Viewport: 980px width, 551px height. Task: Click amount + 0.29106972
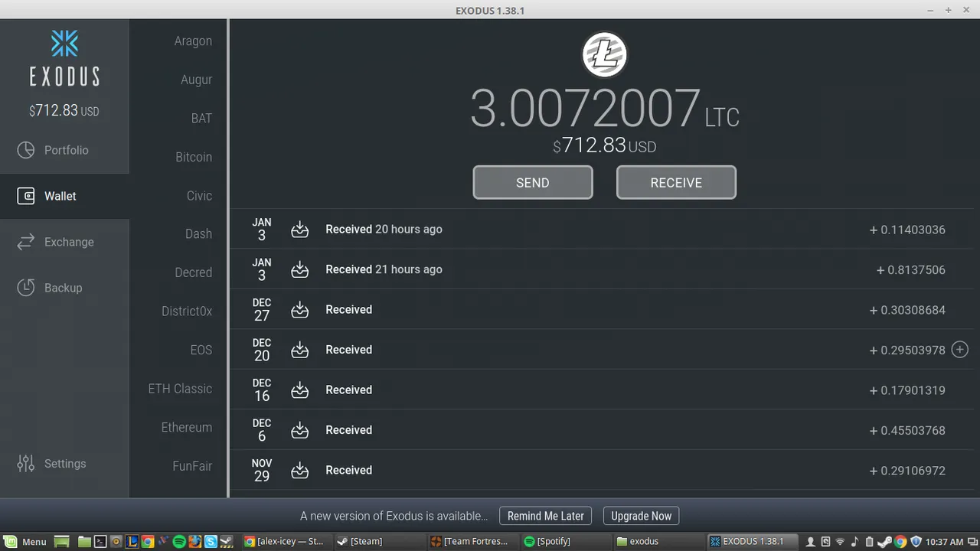point(907,471)
